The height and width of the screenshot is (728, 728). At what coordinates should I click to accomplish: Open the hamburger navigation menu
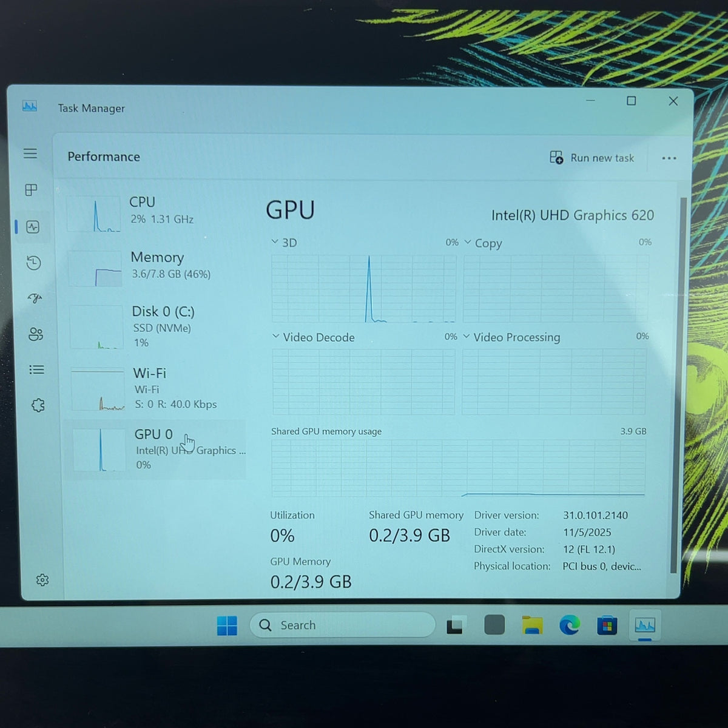30,153
